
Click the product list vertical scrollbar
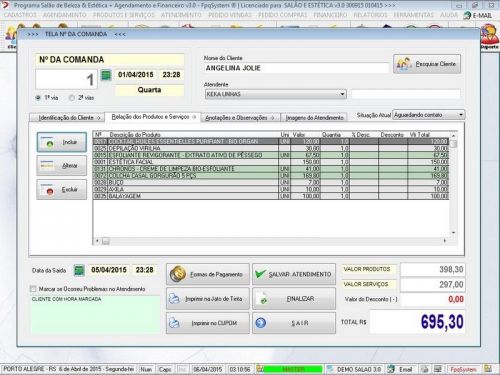(x=453, y=183)
